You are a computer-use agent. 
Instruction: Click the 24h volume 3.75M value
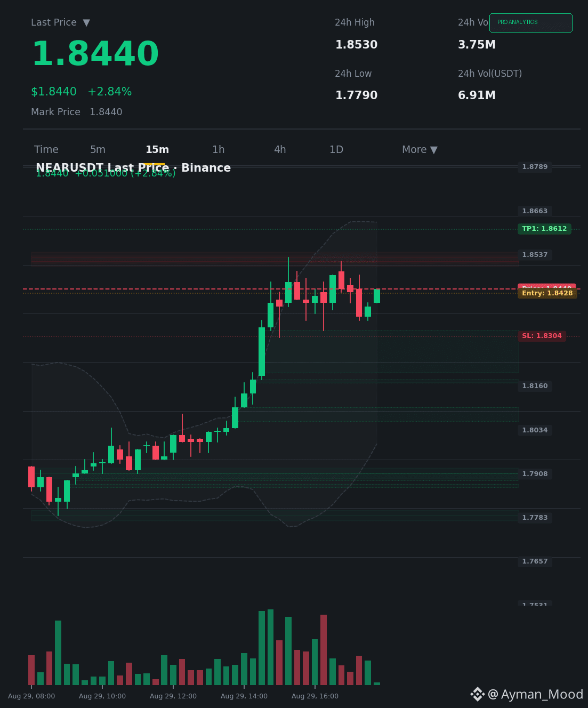[x=477, y=45]
